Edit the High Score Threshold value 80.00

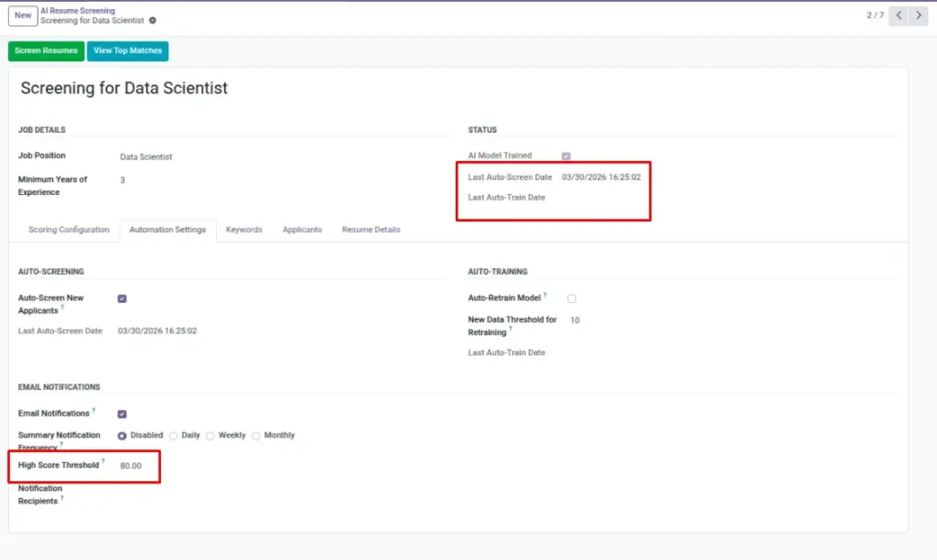131,466
